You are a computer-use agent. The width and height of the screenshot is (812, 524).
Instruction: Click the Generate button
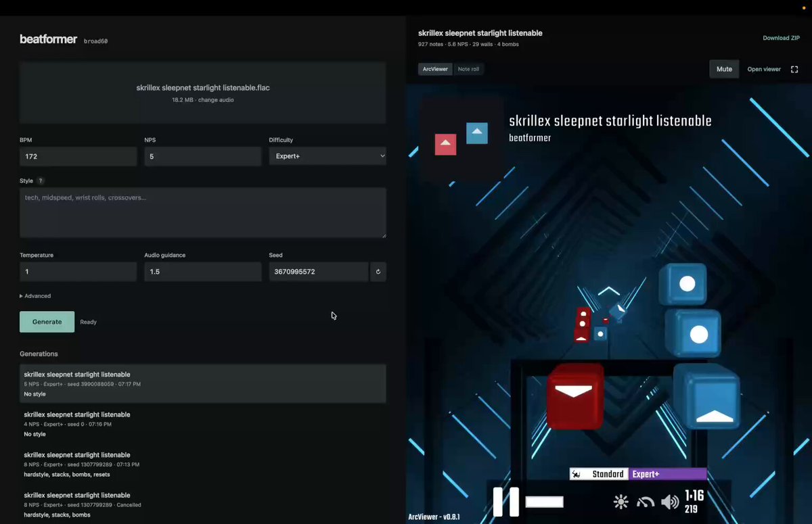click(x=47, y=322)
